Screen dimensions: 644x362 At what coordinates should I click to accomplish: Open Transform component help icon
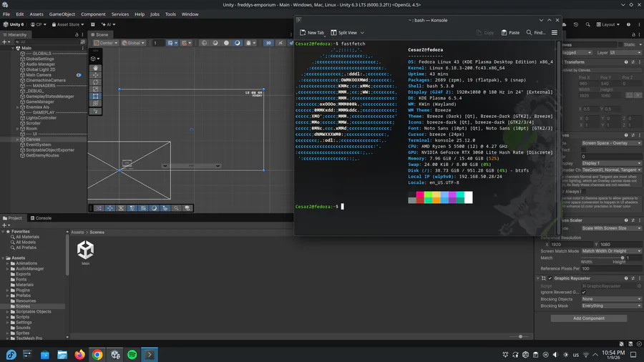click(626, 62)
